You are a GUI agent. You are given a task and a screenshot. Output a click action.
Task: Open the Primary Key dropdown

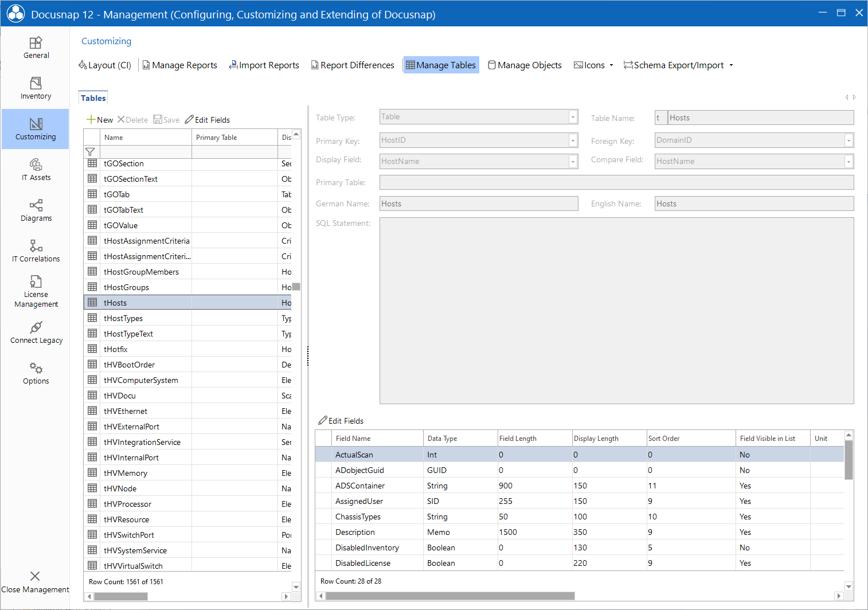(573, 140)
